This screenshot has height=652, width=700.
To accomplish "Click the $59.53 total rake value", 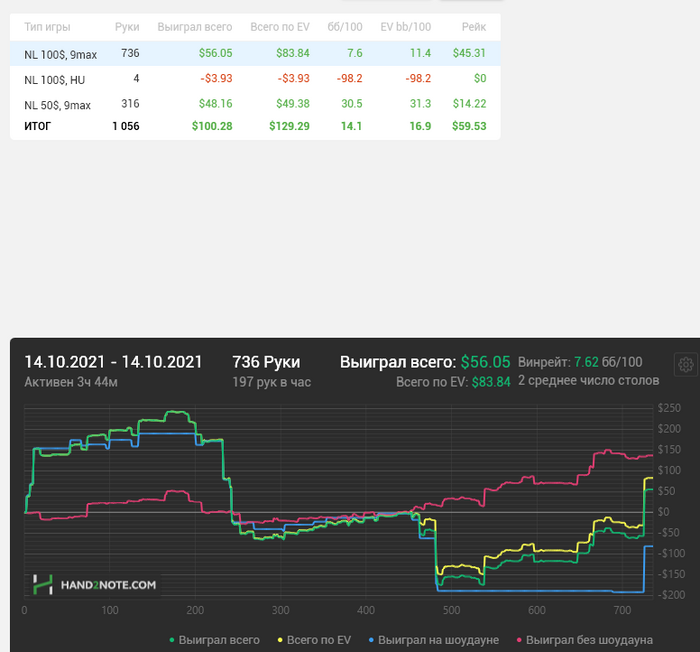I will [x=469, y=126].
